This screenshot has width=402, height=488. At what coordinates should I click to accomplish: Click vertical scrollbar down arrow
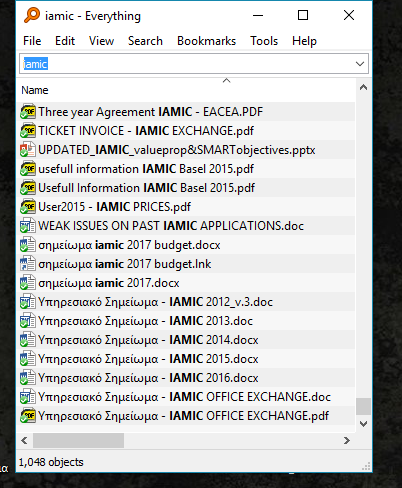tap(363, 424)
